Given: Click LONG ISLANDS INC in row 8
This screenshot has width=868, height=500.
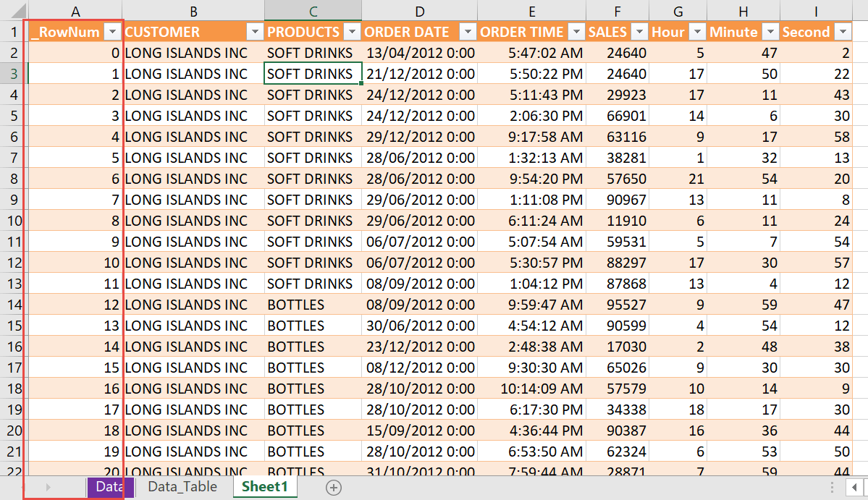Looking at the screenshot, I should 193,179.
